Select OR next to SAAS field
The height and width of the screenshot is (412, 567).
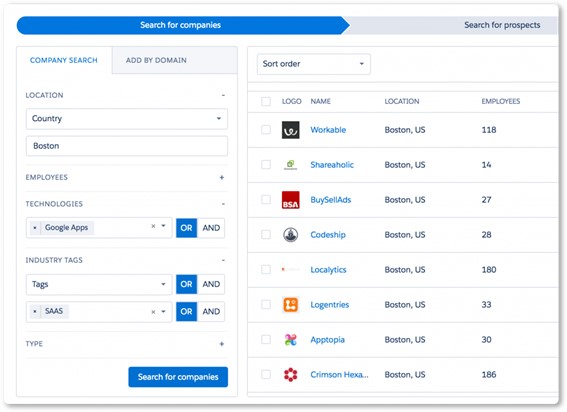tap(186, 311)
